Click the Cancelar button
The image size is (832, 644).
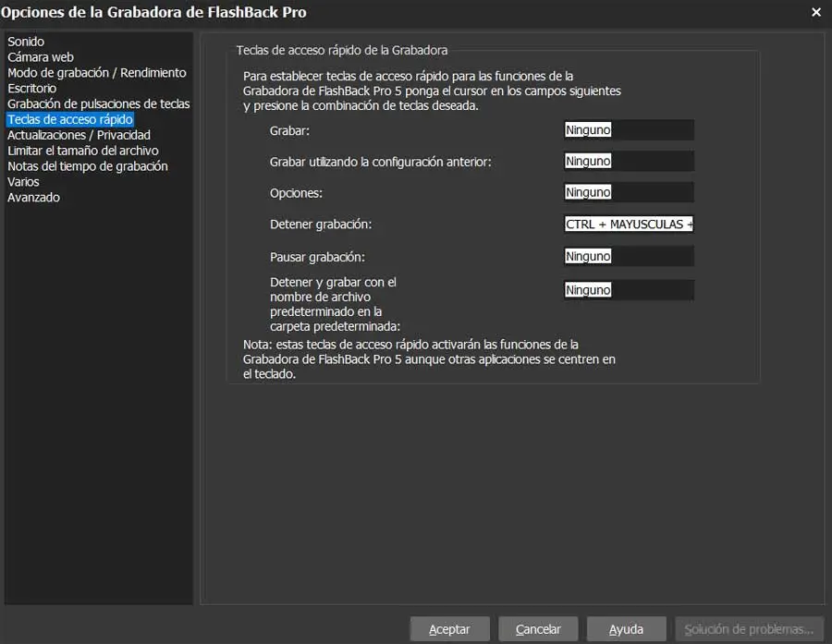click(538, 629)
